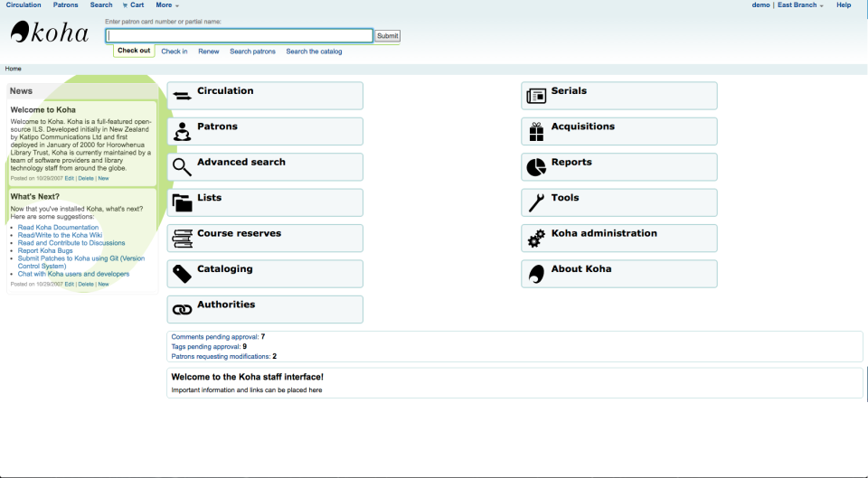868x478 pixels.
Task: Click Submit Patches to Koha link
Action: click(x=81, y=262)
